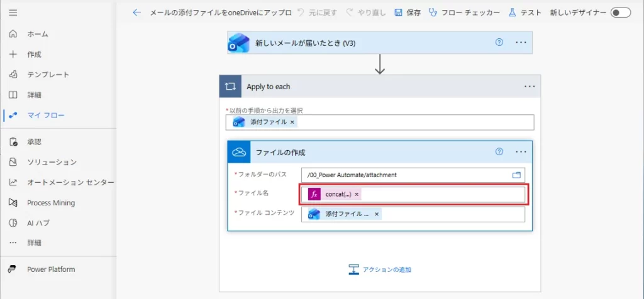
Task: Go back with the left arrow
Action: tap(136, 13)
